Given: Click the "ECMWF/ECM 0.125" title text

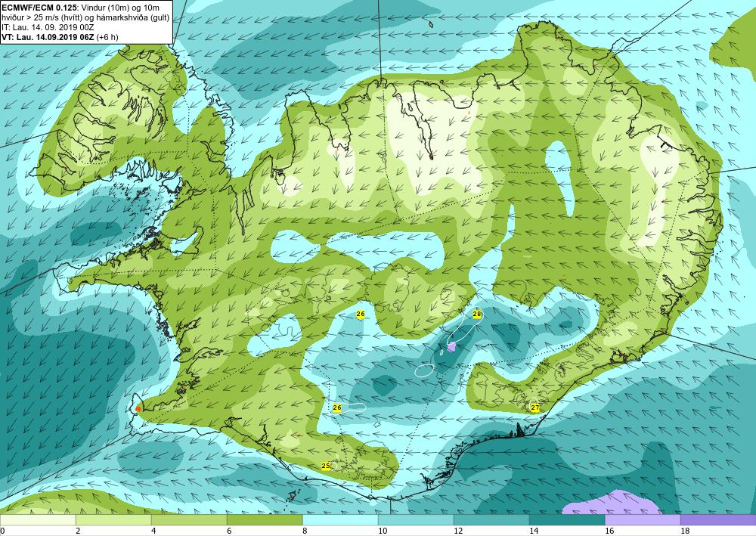Looking at the screenshot, I should click(x=39, y=8).
